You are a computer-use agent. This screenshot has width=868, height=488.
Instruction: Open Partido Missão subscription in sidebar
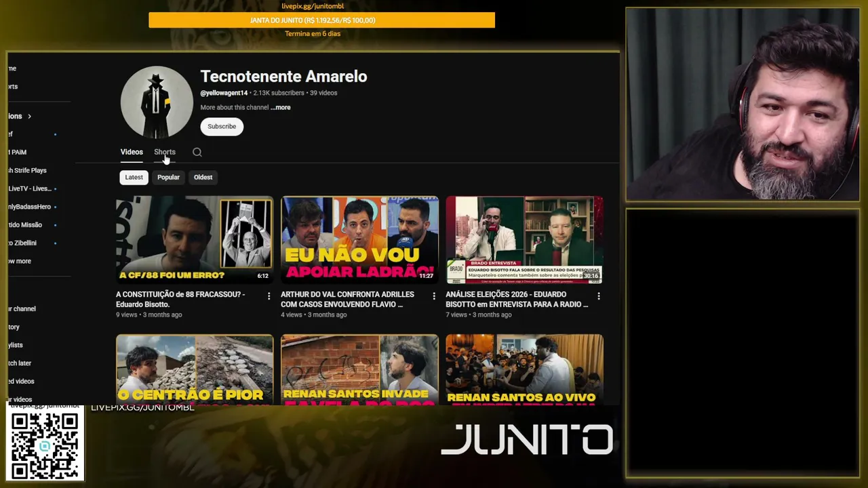pyautogui.click(x=25, y=225)
